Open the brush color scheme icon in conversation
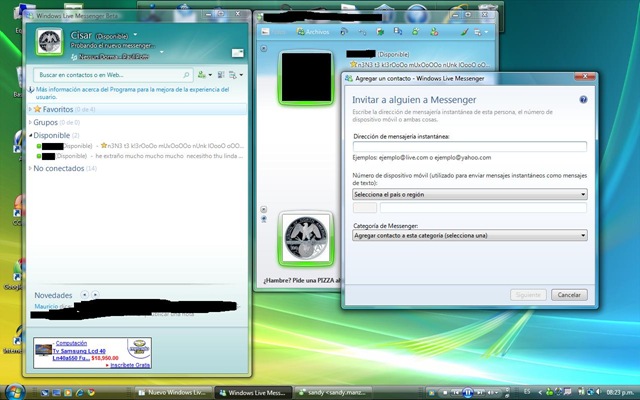The width and height of the screenshot is (640, 400). (464, 31)
